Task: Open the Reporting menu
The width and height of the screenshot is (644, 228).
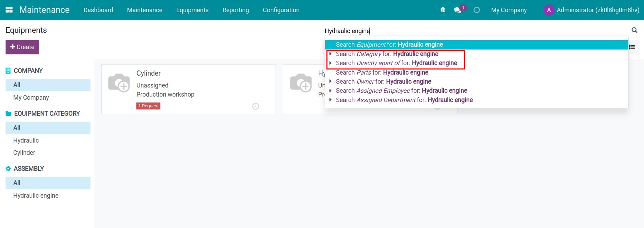Action: pyautogui.click(x=236, y=10)
